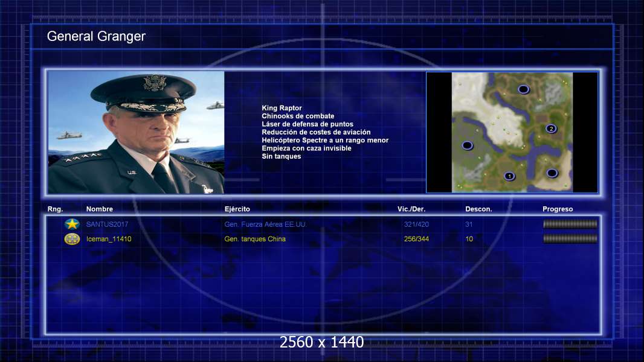Click General Granger's portrait image
Viewport: 644px width, 362px height.
pyautogui.click(x=136, y=132)
